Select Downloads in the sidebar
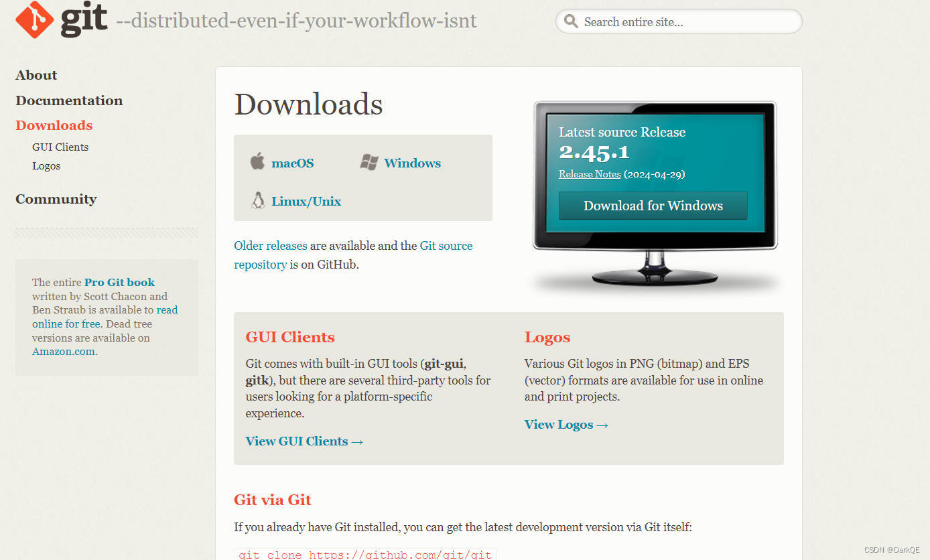The height and width of the screenshot is (560, 930). pos(54,125)
